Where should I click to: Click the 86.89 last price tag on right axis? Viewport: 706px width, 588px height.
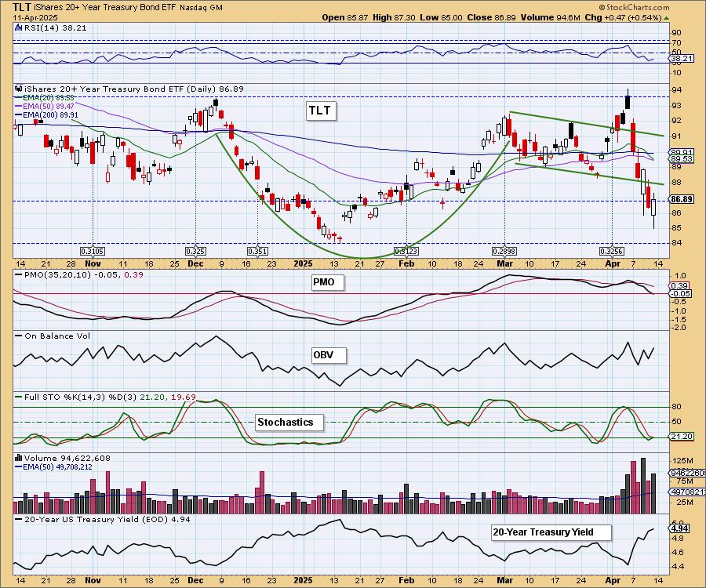682,199
